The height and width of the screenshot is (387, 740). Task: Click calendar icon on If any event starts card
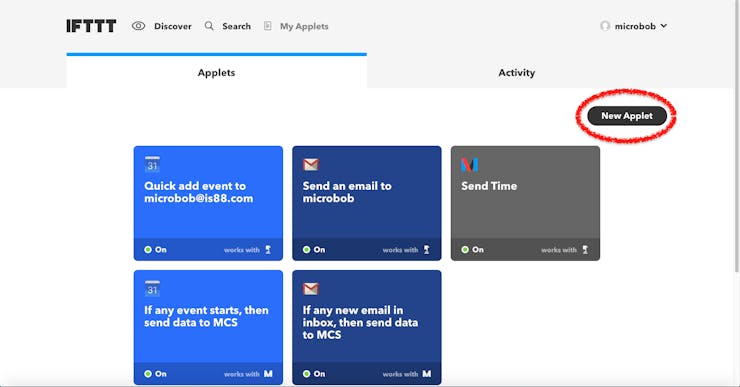point(152,288)
